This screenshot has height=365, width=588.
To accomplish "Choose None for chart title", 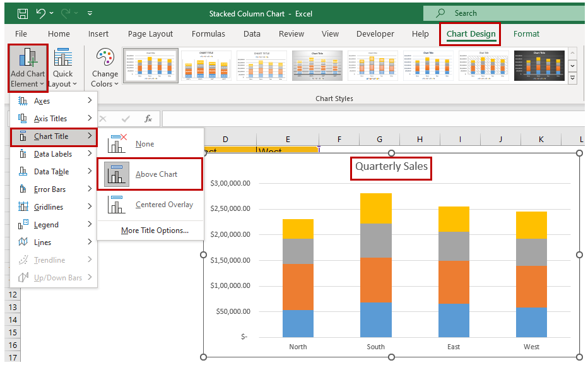I will (150, 144).
